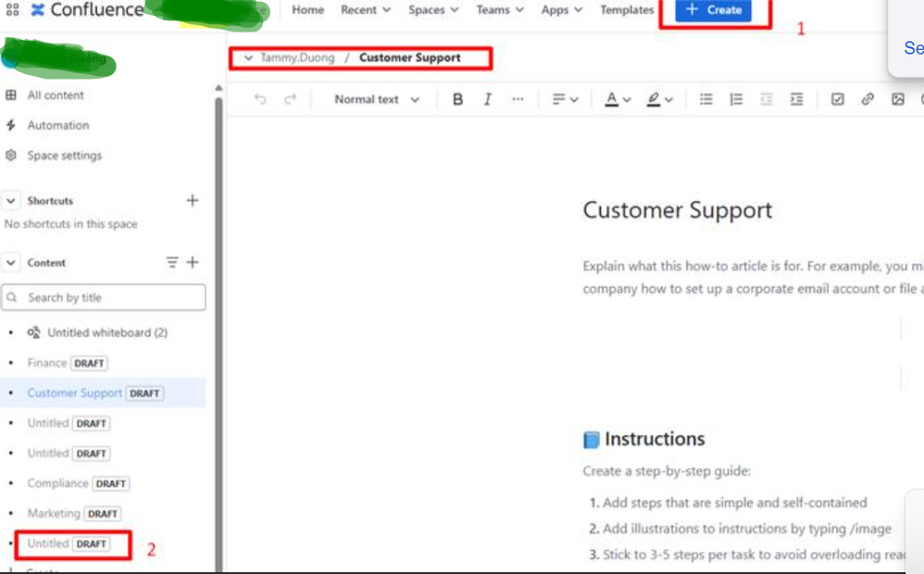
Task: Click the blue book emoji beside Instructions
Action: (591, 440)
